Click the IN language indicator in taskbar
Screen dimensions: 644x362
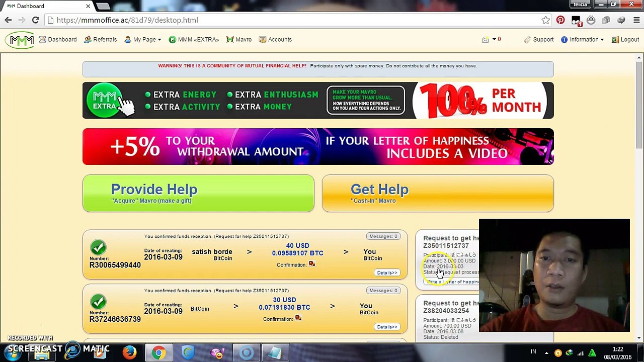click(x=533, y=352)
